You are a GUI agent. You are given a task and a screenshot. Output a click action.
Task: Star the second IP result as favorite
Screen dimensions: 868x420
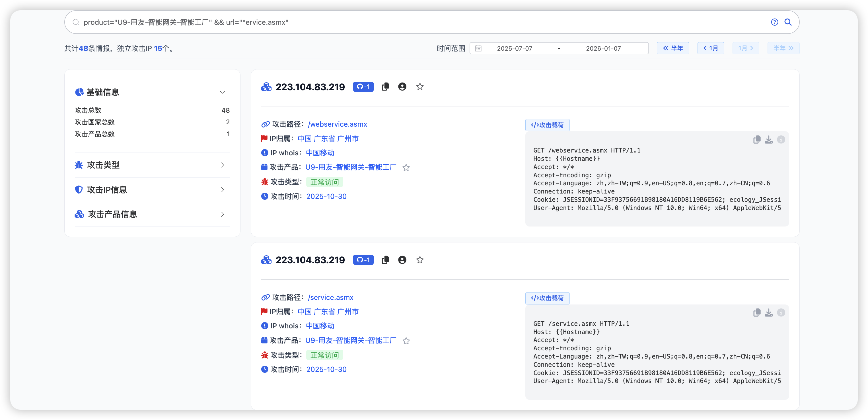(x=419, y=260)
